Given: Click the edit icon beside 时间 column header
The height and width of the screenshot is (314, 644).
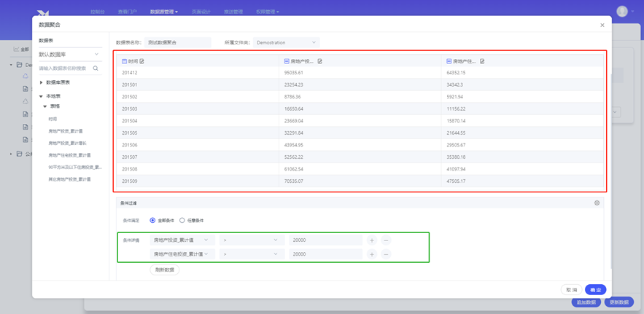Looking at the screenshot, I should 142,61.
